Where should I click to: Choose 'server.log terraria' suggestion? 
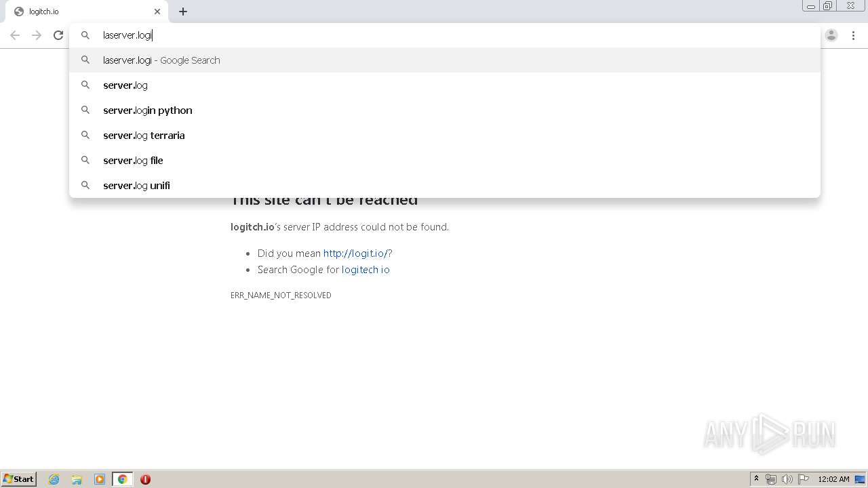445,136
